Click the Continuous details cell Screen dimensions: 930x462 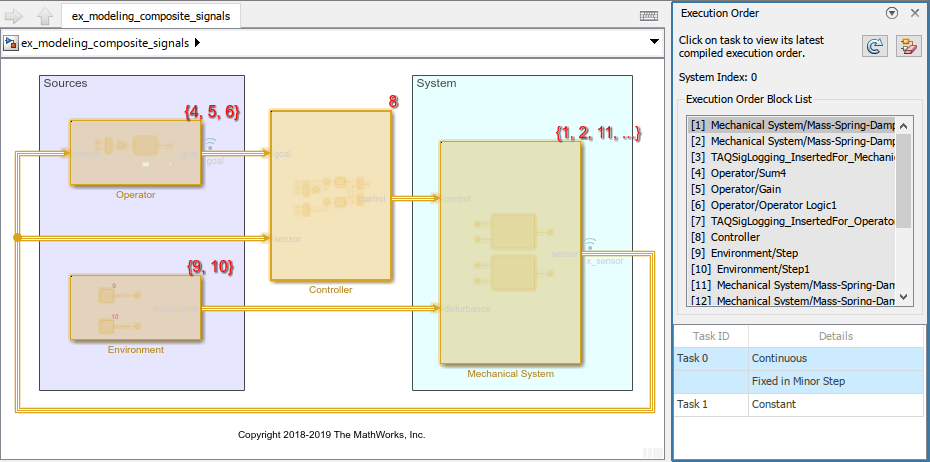point(836,358)
